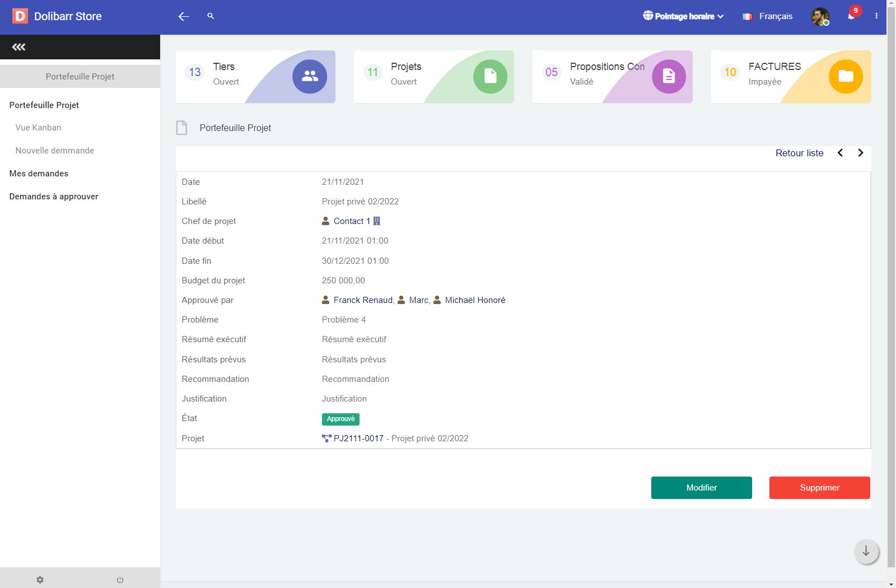The width and height of the screenshot is (896, 588).
Task: Click the scroll-down arrow floating button
Action: coord(866,552)
